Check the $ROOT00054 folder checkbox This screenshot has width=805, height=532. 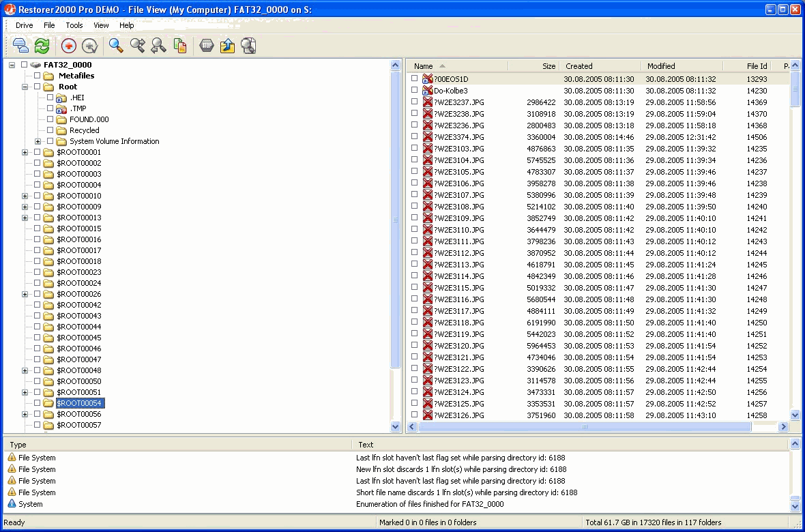click(37, 403)
